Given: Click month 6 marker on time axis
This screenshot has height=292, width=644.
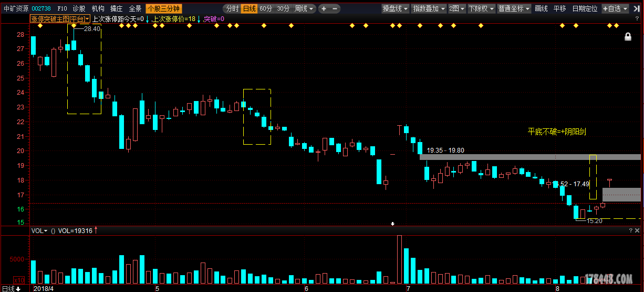Looking at the screenshot, I should 306,288.
